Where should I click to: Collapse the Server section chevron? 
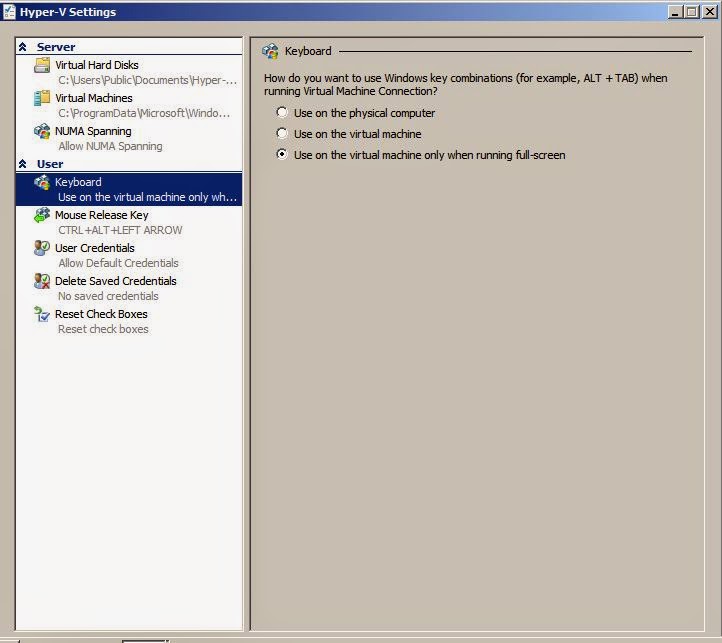pos(23,47)
